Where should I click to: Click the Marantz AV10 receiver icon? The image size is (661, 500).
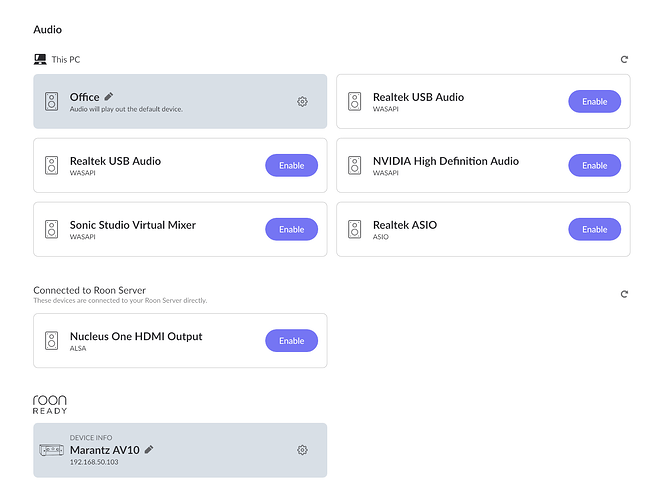[x=51, y=450]
